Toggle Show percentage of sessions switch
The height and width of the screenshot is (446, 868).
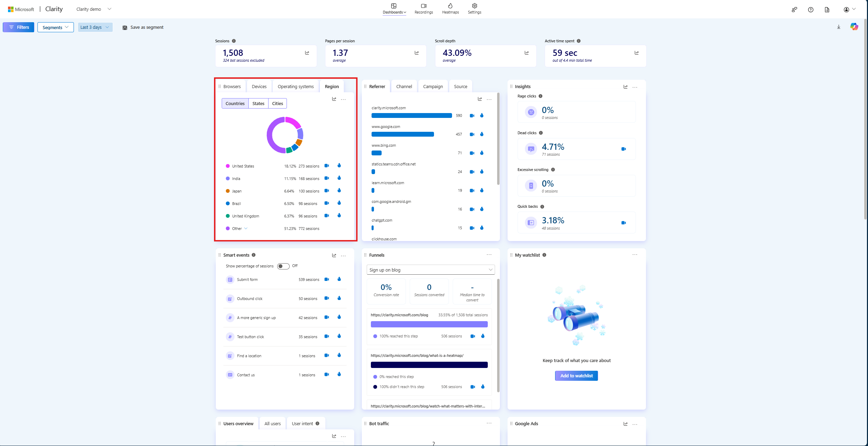click(283, 266)
